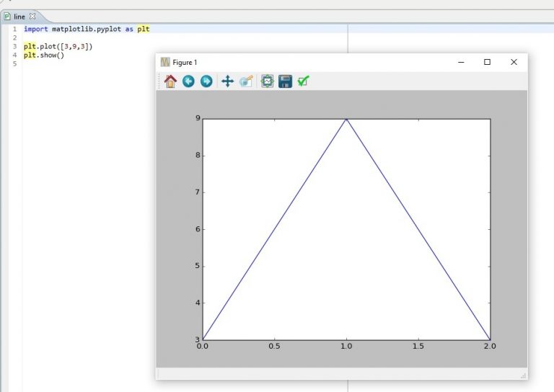This screenshot has height=392, width=554.
Task: Go forward to the next plot view
Action: click(x=206, y=81)
